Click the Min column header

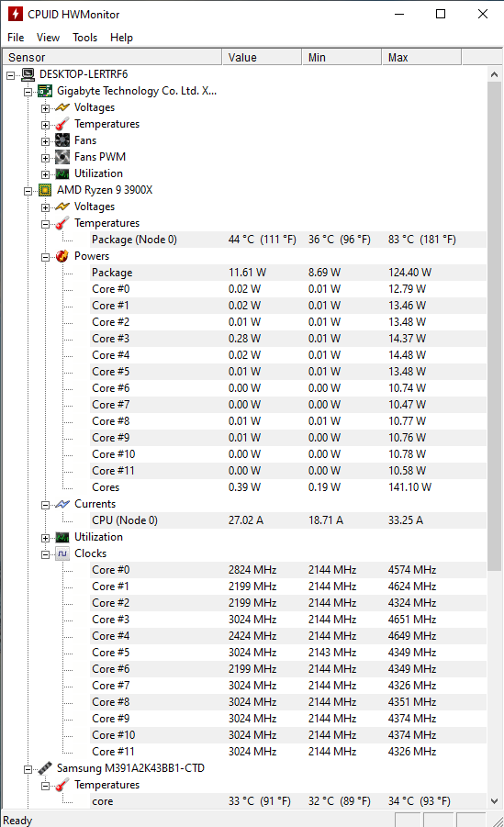[x=342, y=57]
